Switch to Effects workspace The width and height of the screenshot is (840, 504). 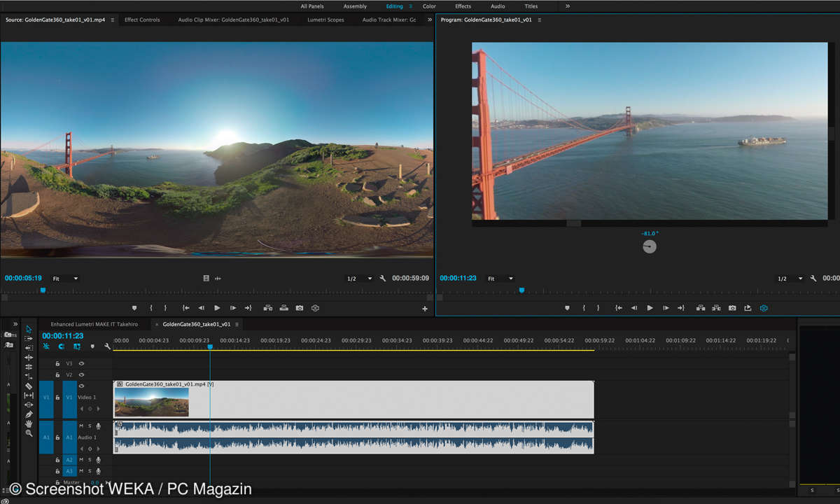point(463,6)
